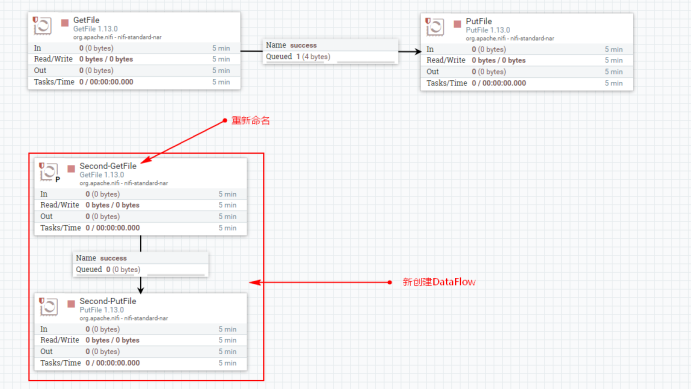Select the success connection queued 1 (4 bytes)
This screenshot has width=692, height=390.
coord(331,51)
